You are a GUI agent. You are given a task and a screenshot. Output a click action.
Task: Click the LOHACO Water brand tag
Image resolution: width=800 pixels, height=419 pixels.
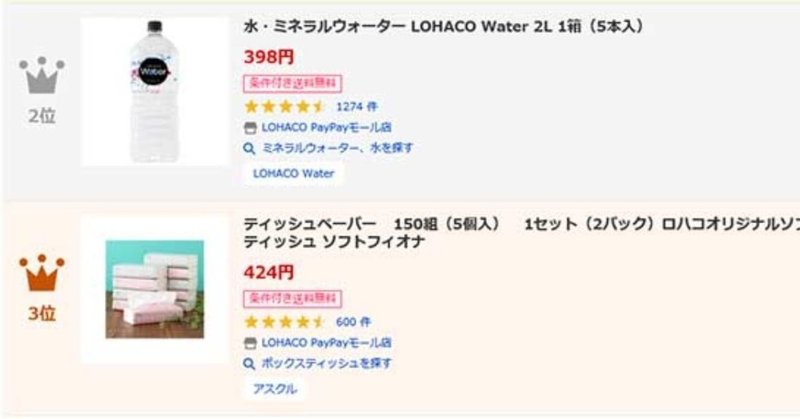tap(292, 173)
